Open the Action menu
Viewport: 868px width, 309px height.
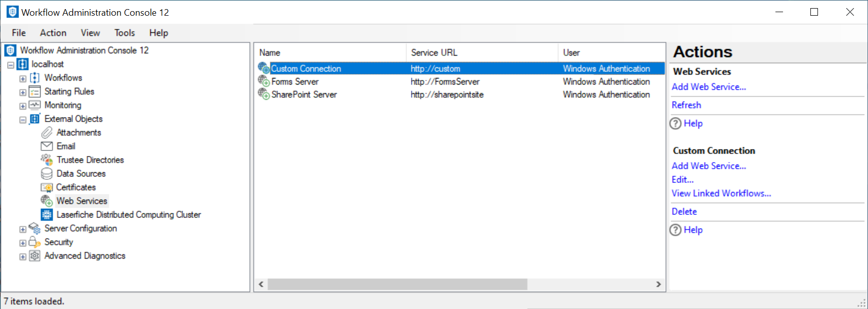(x=53, y=33)
